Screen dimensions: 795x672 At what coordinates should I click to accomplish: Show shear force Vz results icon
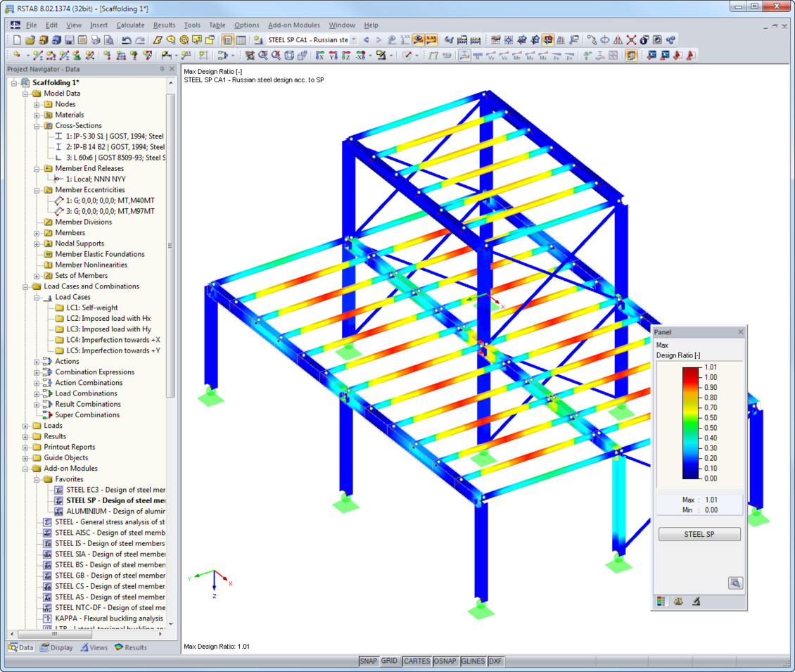(504, 56)
